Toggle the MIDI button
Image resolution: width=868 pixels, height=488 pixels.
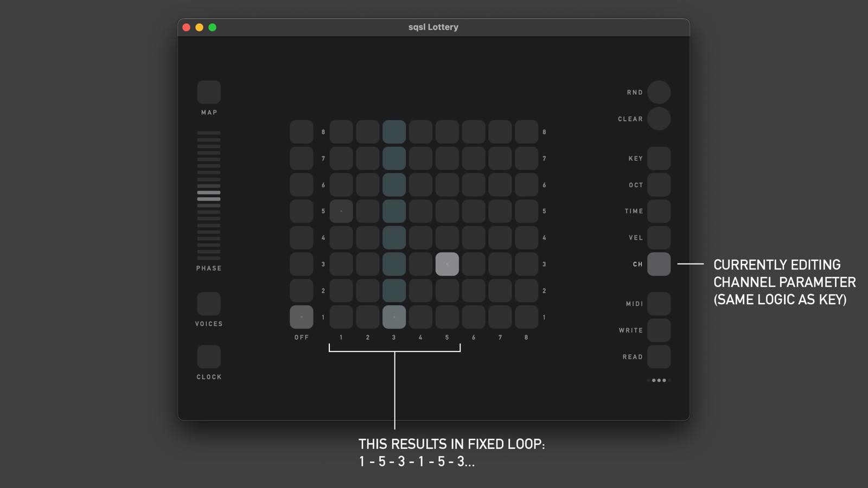coord(659,304)
